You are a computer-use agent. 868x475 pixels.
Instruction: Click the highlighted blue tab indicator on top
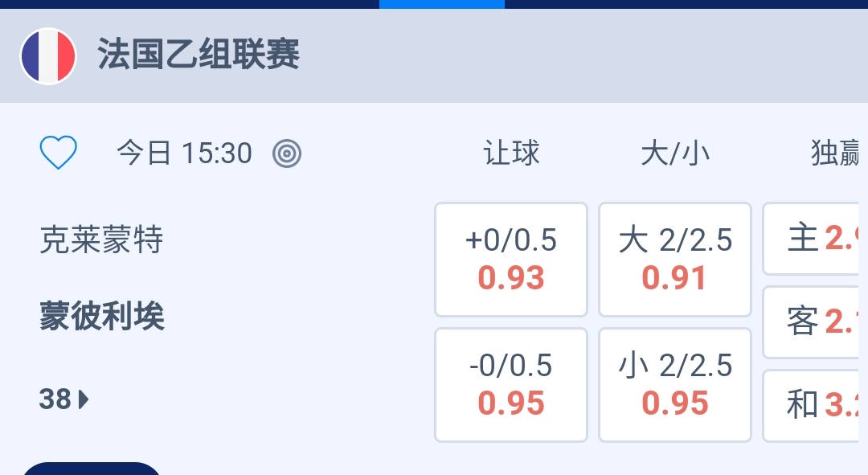[x=442, y=4]
